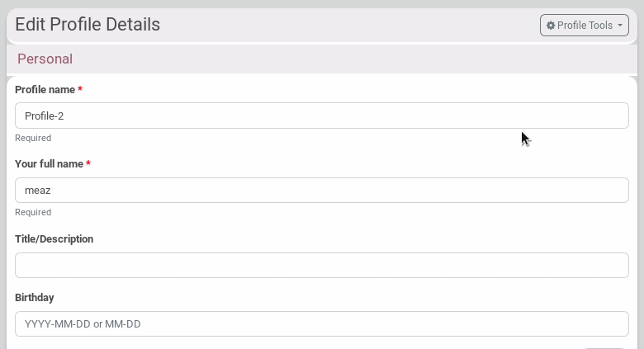Click the "Profile name" field label
This screenshot has height=349, width=644.
coord(45,89)
